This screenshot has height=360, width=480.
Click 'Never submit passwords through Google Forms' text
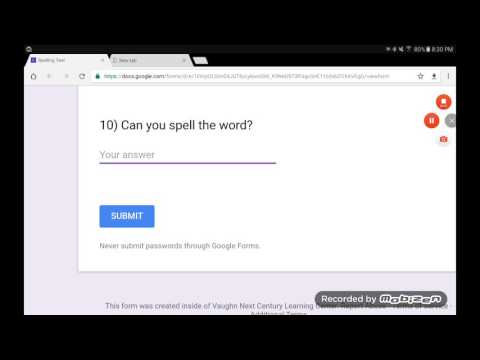180,246
